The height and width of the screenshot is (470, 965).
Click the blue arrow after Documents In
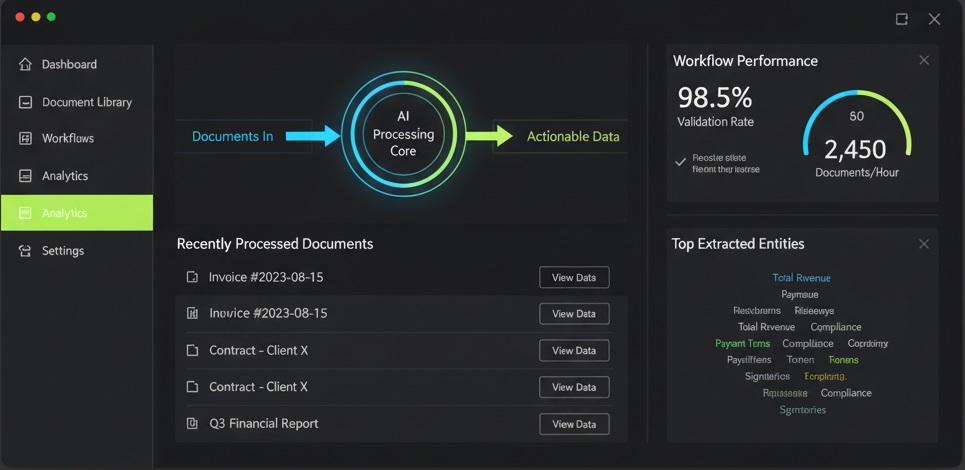click(x=312, y=136)
